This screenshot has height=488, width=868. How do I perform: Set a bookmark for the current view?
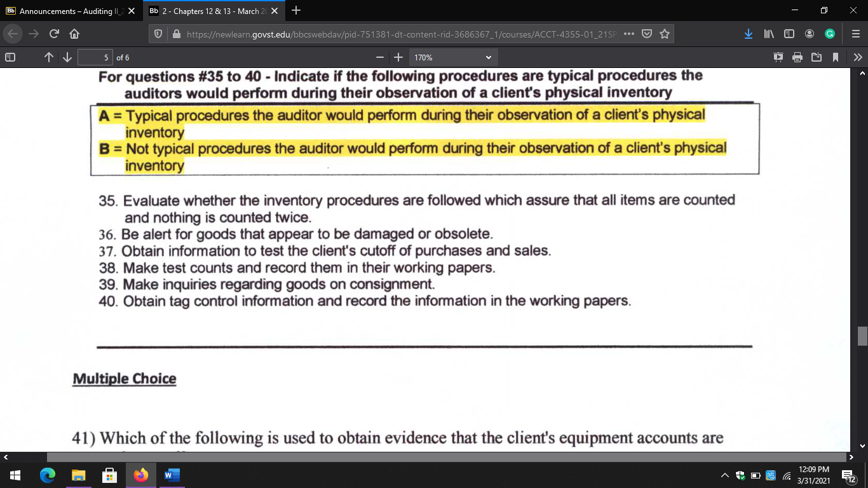835,57
